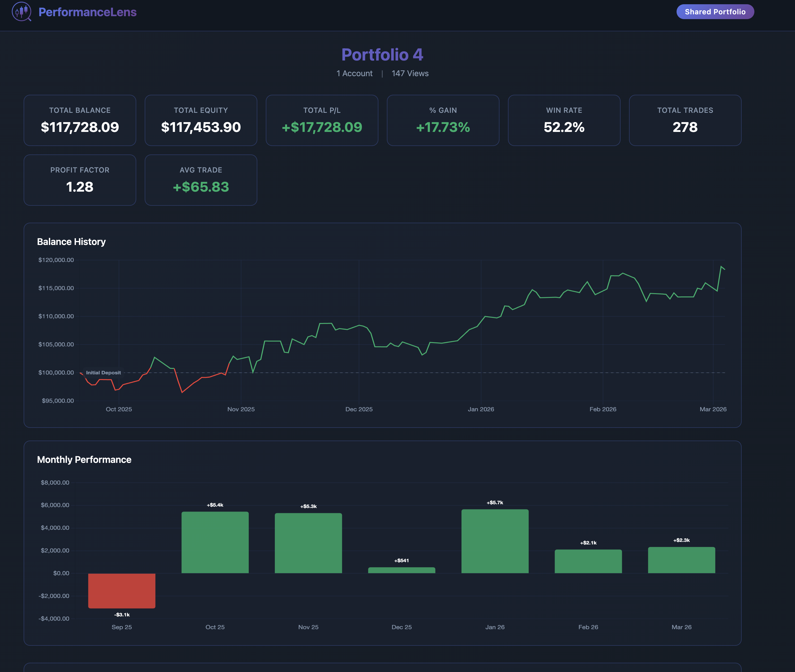Click the Portfolio 4 title

click(382, 55)
